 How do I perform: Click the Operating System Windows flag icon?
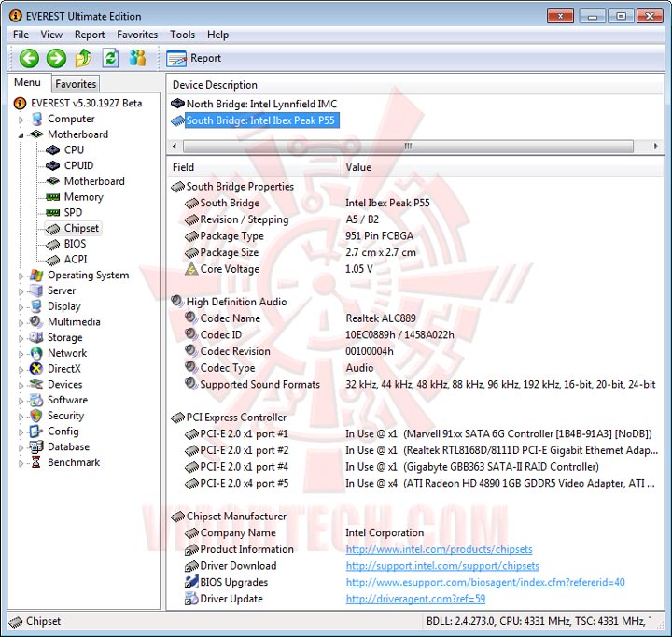[x=36, y=275]
